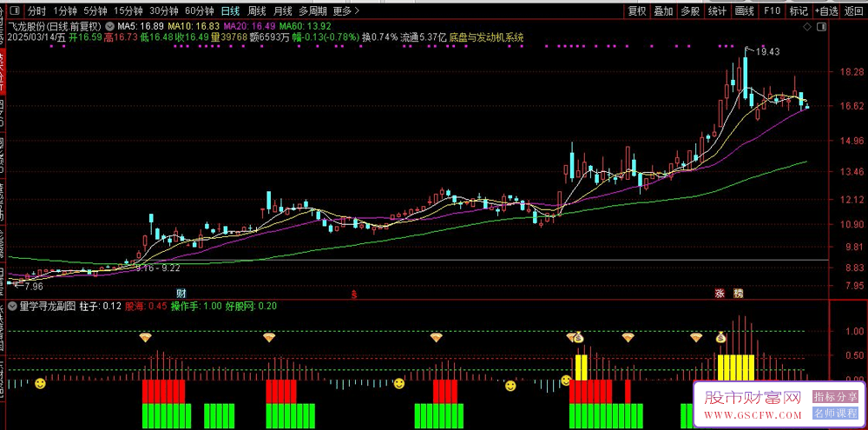Open the 画线 drawing tools
Viewport: 868px width, 430px height.
tap(744, 10)
